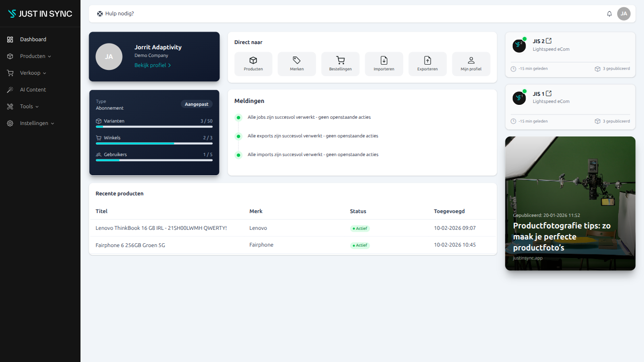Click the Importeren icon
Screen dimensions: 644x362
(384, 60)
